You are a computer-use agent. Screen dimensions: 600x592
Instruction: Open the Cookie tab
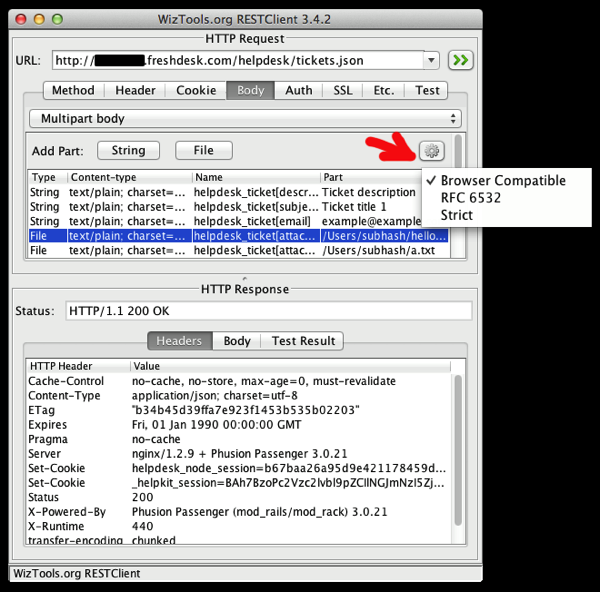point(196,90)
